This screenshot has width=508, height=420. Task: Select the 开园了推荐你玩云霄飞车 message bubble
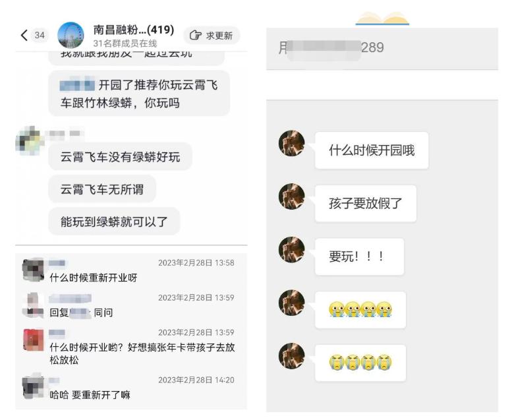click(x=139, y=94)
